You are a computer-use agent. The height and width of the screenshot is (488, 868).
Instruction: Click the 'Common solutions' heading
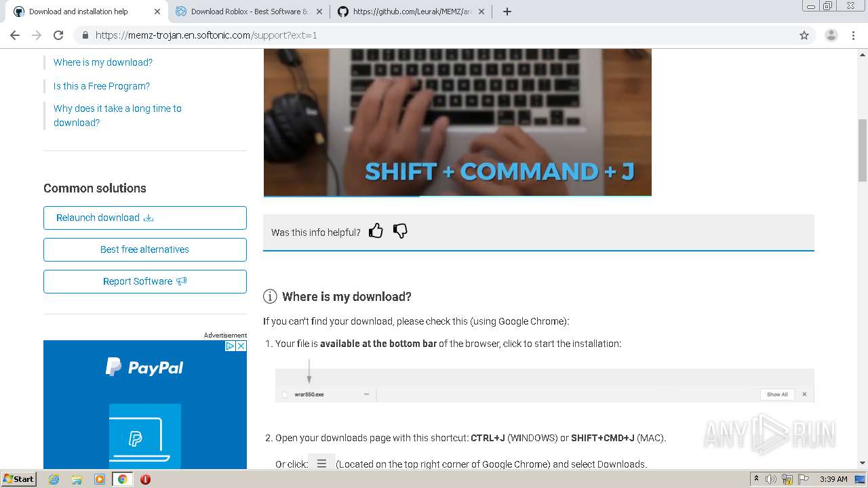tap(95, 188)
